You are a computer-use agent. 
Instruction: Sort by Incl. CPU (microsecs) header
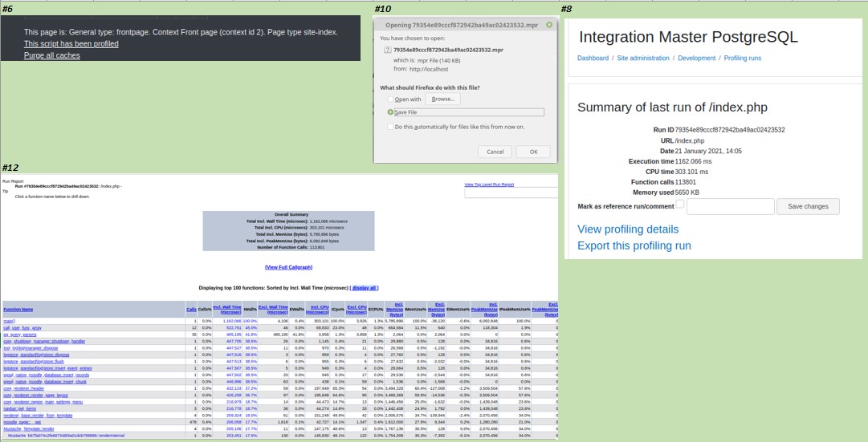click(x=317, y=309)
